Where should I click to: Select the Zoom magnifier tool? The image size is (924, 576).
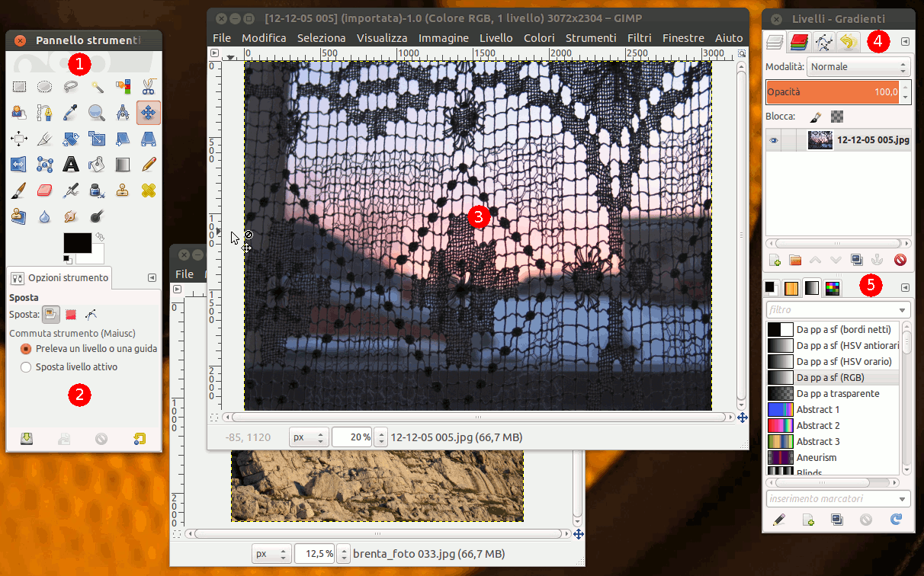pyautogui.click(x=96, y=113)
